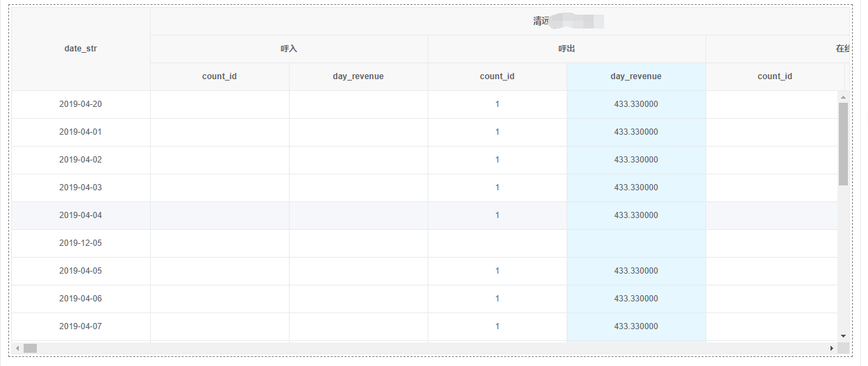868x366 pixels.
Task: Click count value 1 in 2019-04-01 row
Action: [x=497, y=132]
